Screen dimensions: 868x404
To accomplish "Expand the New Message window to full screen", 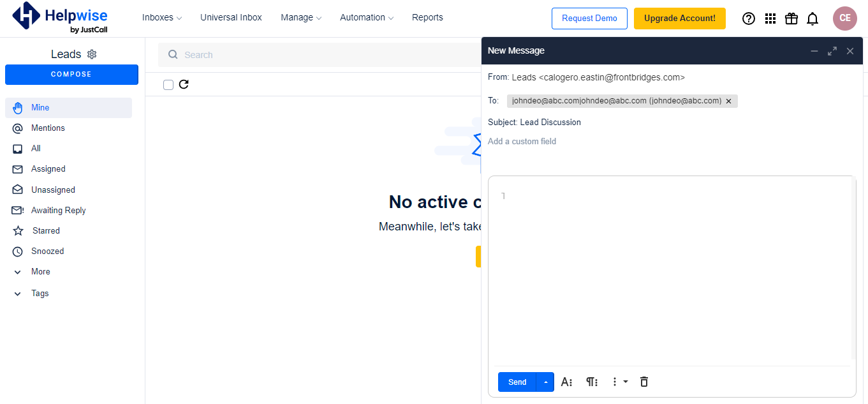I will (832, 50).
